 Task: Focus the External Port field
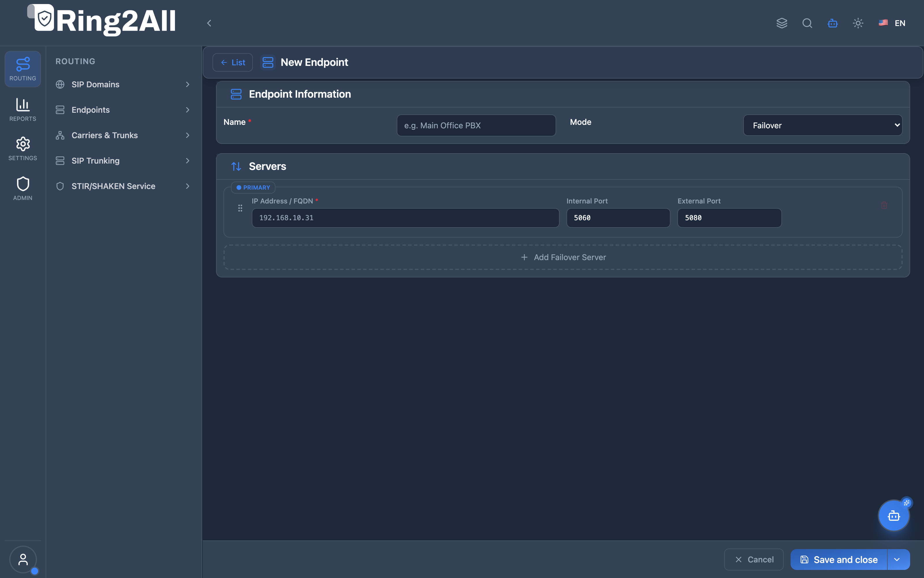(729, 218)
